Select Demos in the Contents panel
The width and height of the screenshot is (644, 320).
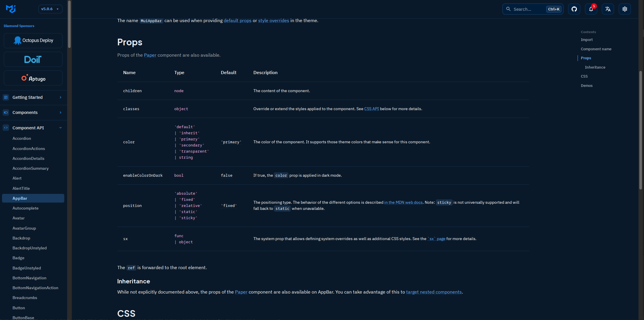[x=587, y=85]
